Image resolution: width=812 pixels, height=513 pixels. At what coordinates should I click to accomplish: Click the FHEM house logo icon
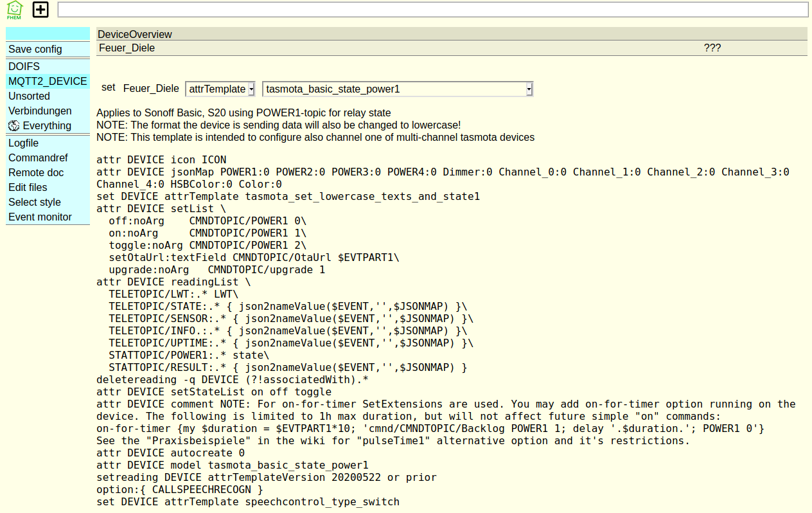(14, 10)
